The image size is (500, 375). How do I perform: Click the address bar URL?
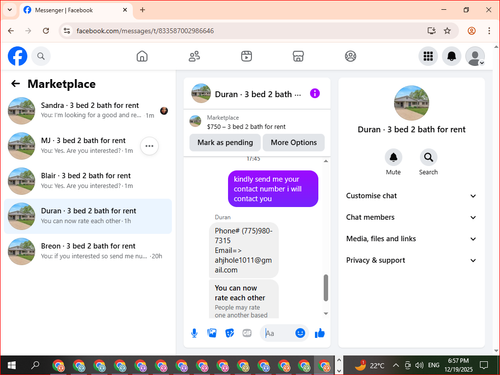pos(145,31)
